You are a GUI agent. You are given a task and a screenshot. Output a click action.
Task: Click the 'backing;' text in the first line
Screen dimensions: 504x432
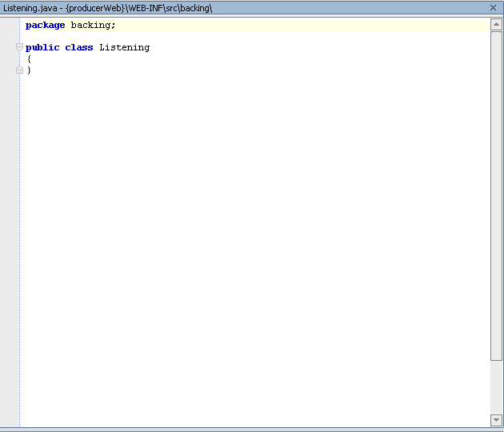93,25
